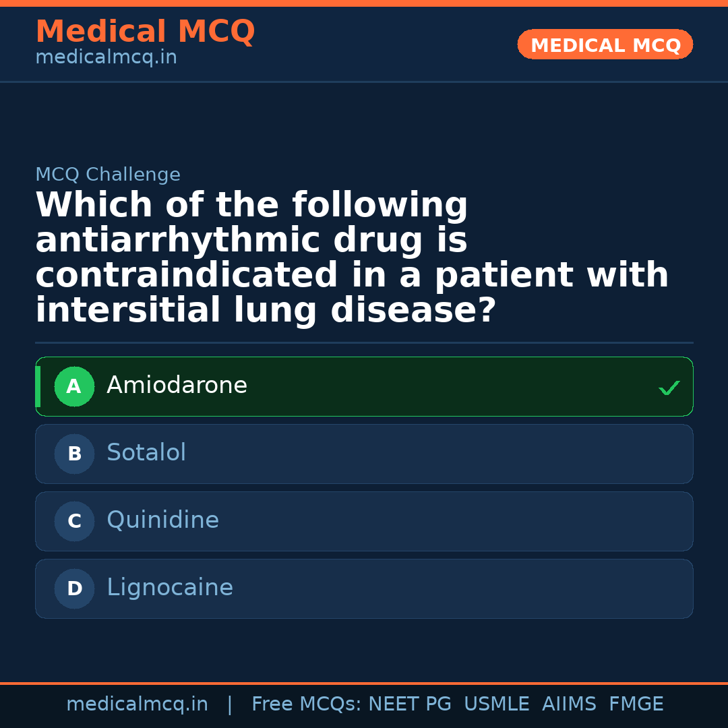Click the D option letter badge
Viewport: 728px width, 728px height.
74,588
